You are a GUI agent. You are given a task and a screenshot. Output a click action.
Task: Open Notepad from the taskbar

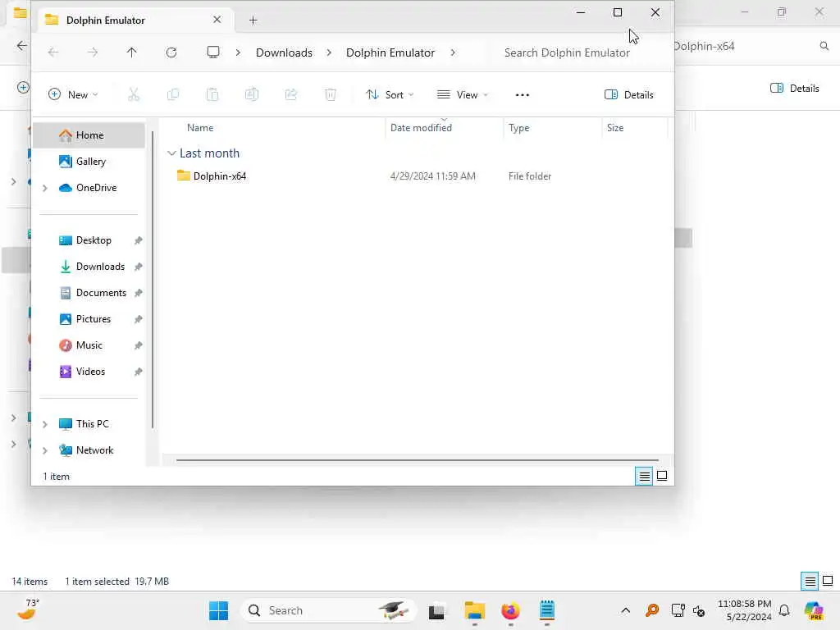click(547, 610)
